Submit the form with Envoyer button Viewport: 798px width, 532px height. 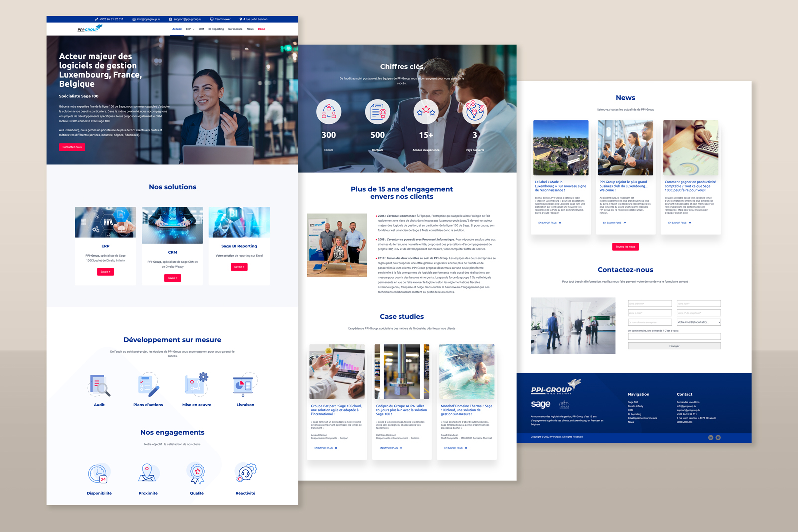(674, 346)
